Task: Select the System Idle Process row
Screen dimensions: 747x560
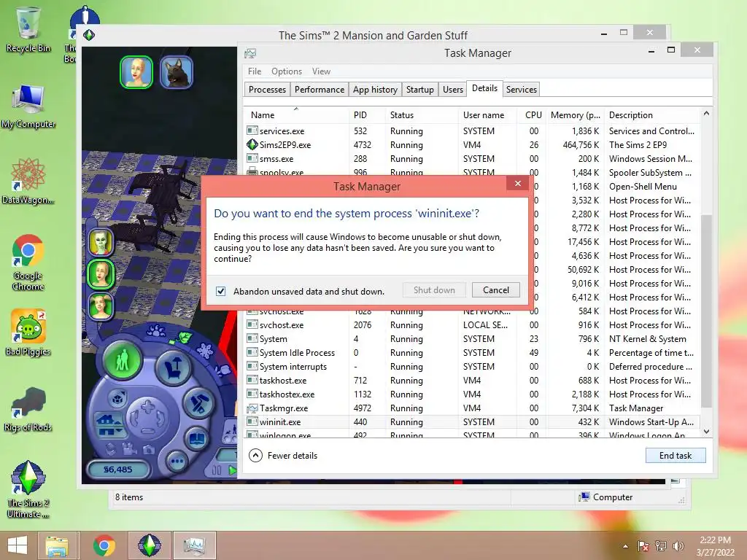Action: click(x=472, y=353)
